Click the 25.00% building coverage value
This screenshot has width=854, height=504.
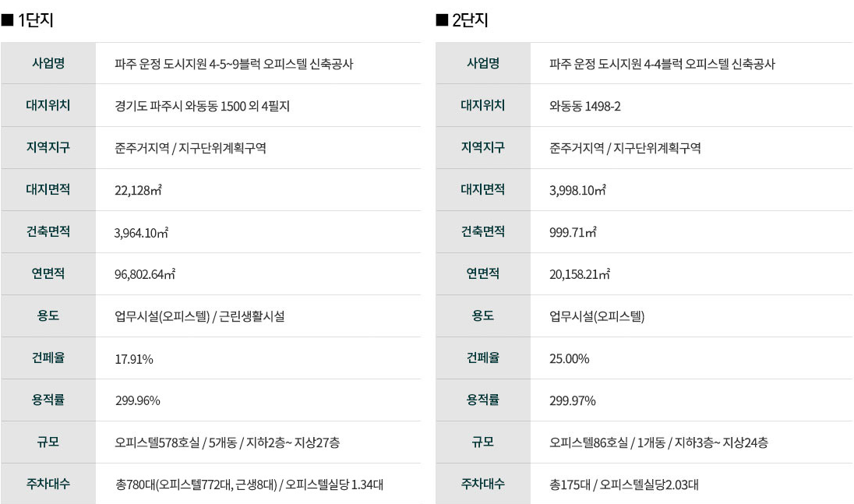pyautogui.click(x=569, y=358)
